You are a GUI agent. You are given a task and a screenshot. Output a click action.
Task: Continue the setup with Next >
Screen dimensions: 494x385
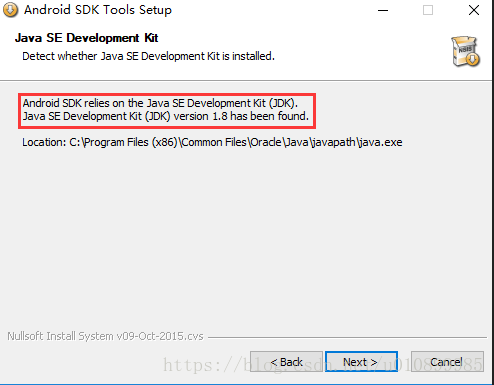(x=361, y=362)
